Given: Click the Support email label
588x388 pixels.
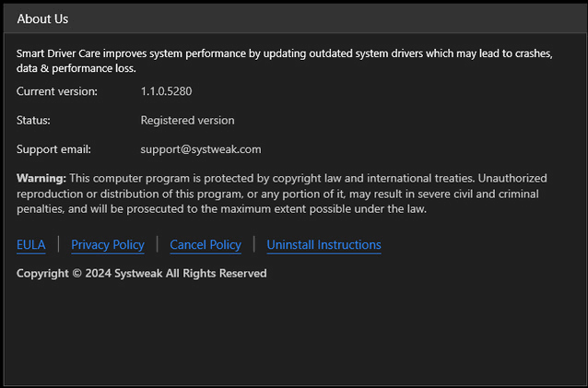Looking at the screenshot, I should (53, 148).
